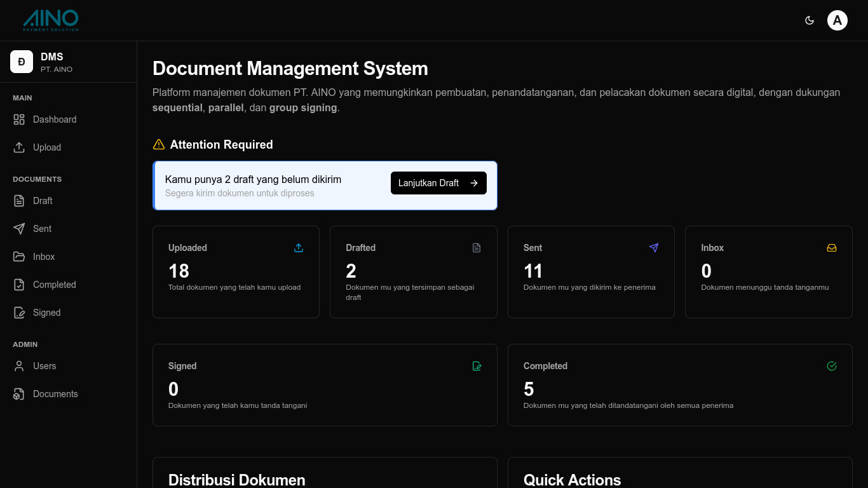Toggle dark mode with the moon icon

pyautogui.click(x=810, y=20)
